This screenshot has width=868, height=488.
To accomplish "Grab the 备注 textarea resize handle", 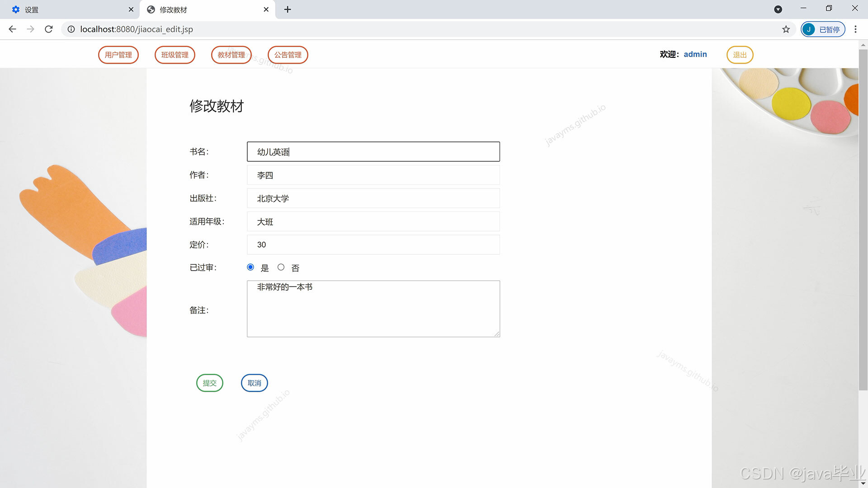I will pyautogui.click(x=497, y=334).
